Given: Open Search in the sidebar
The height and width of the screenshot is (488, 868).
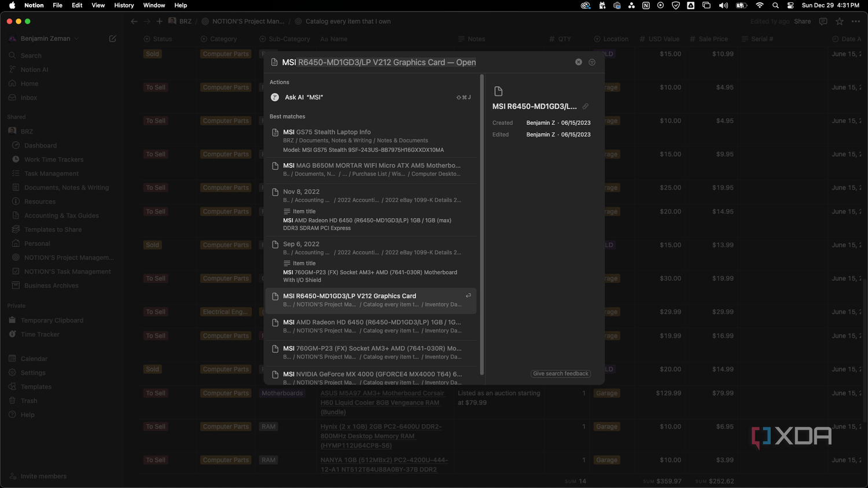Looking at the screenshot, I should coord(31,56).
